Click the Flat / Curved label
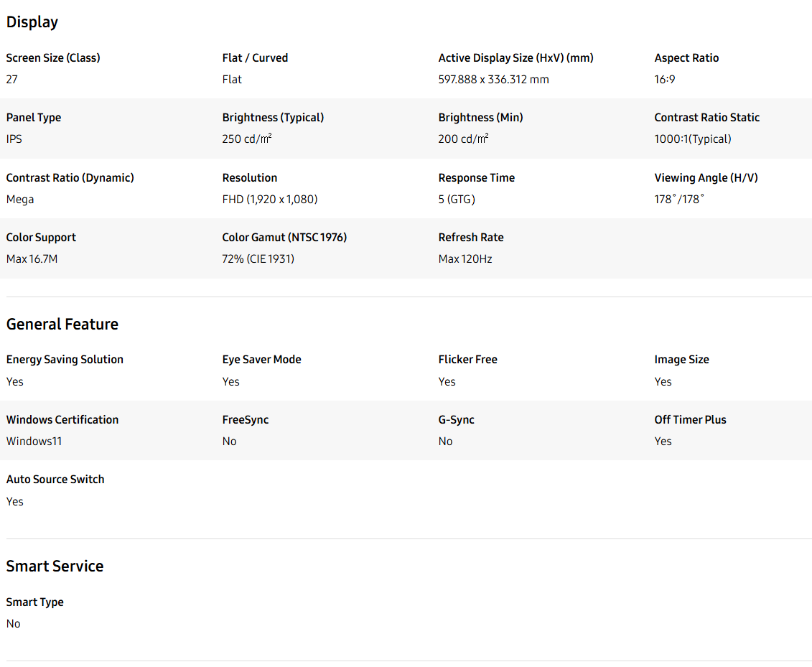The height and width of the screenshot is (667, 812). [255, 58]
